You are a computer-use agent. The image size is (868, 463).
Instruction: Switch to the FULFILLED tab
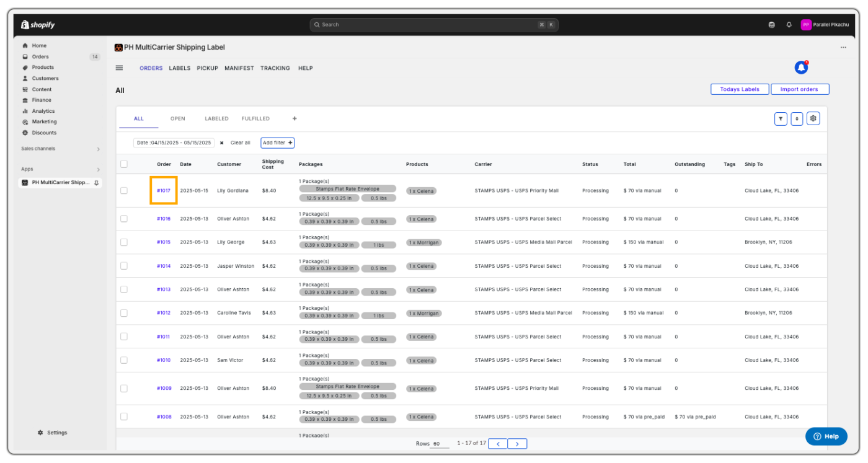click(x=255, y=118)
